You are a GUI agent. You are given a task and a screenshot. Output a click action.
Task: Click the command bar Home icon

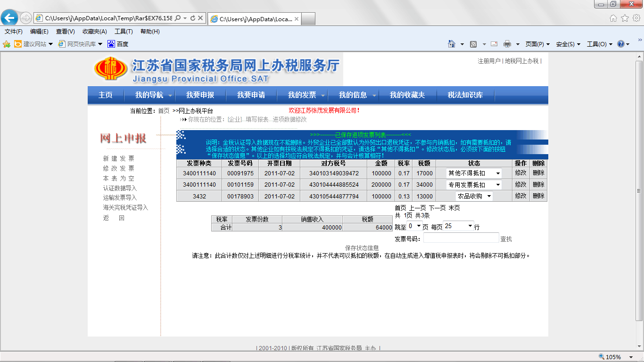(x=452, y=44)
